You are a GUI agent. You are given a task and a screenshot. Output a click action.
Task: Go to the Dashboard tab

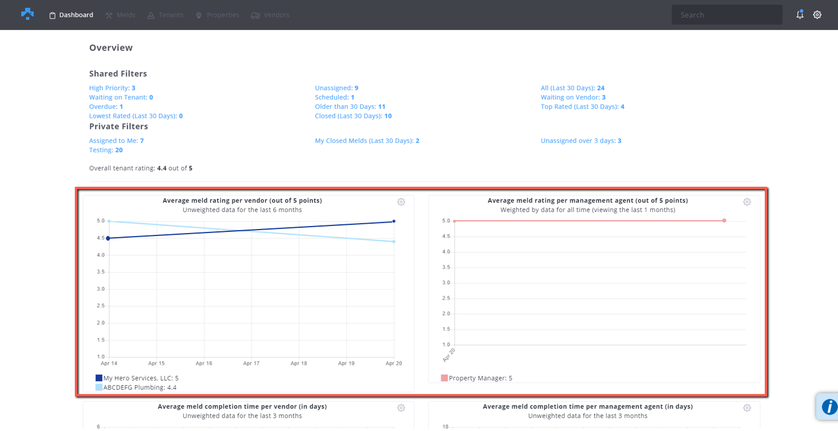pyautogui.click(x=71, y=15)
